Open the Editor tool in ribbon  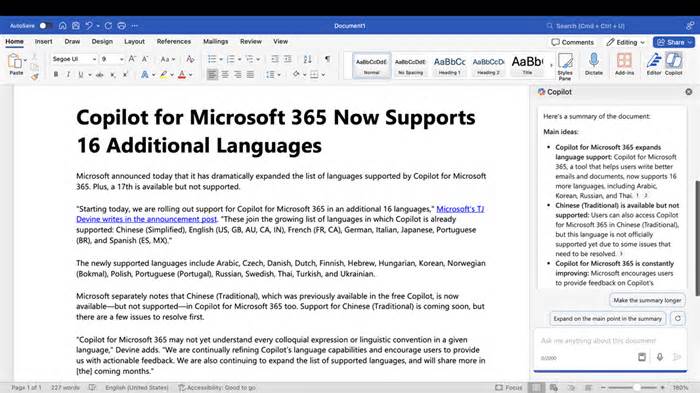click(654, 64)
